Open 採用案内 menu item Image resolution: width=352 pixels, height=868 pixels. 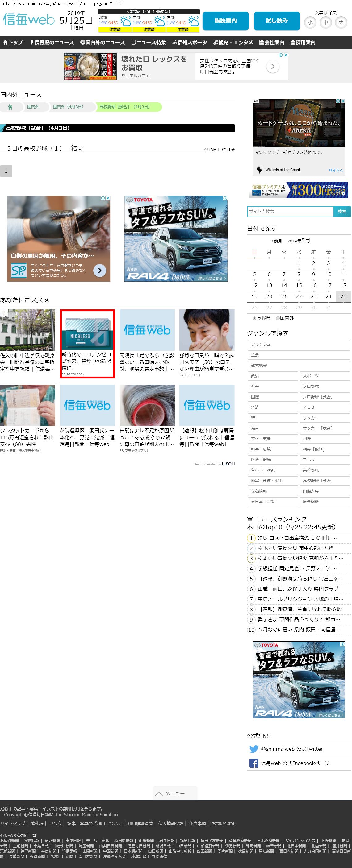[303, 43]
